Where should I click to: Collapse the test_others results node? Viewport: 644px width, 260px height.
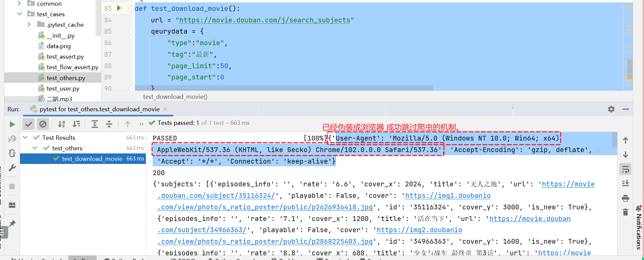click(x=35, y=148)
